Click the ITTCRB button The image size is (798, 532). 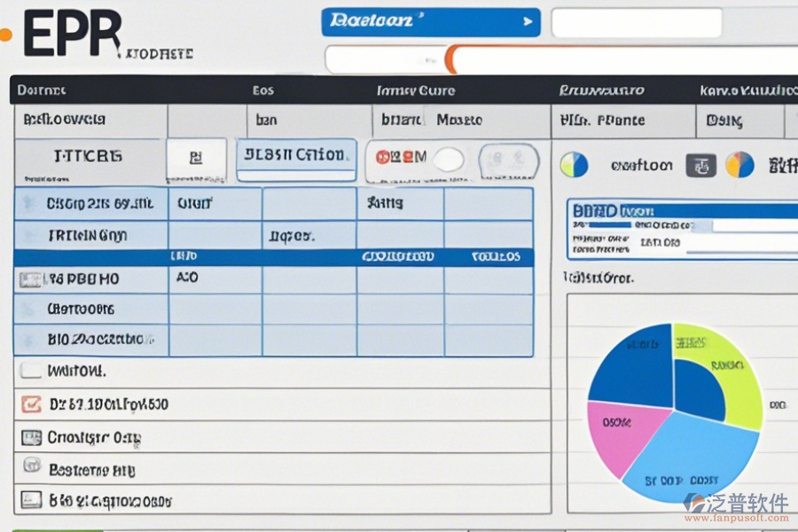[90, 160]
